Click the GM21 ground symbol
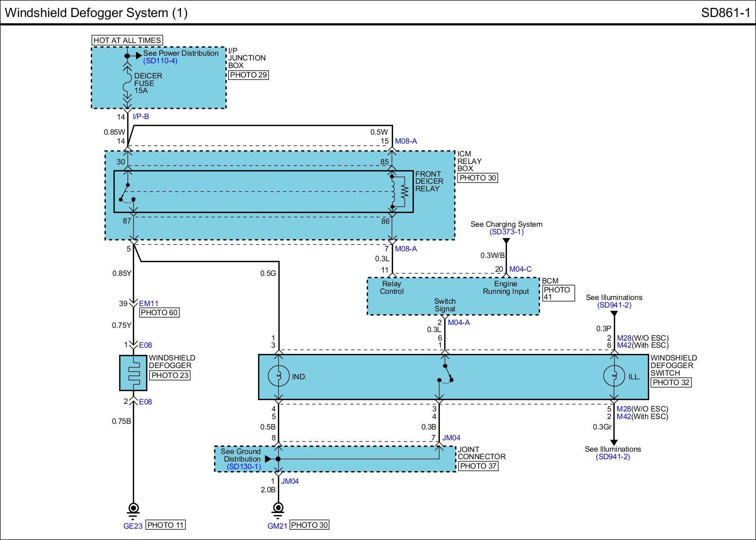This screenshot has width=756, height=540. [x=278, y=509]
